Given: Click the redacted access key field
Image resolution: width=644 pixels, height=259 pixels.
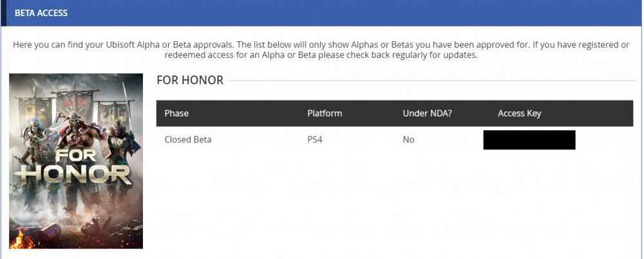Looking at the screenshot, I should coord(529,140).
